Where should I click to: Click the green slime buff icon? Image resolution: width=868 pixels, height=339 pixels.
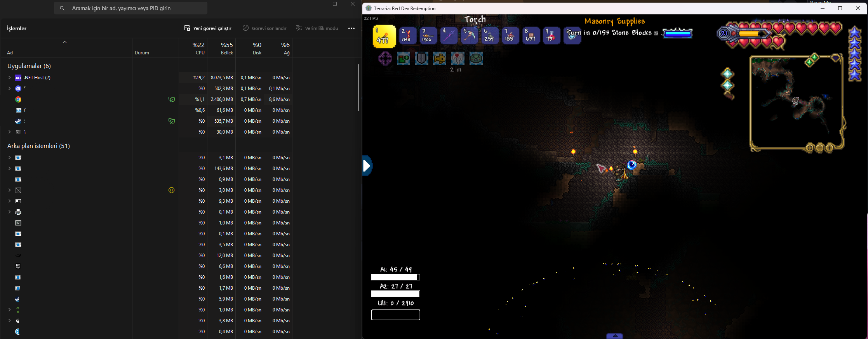[x=476, y=59]
